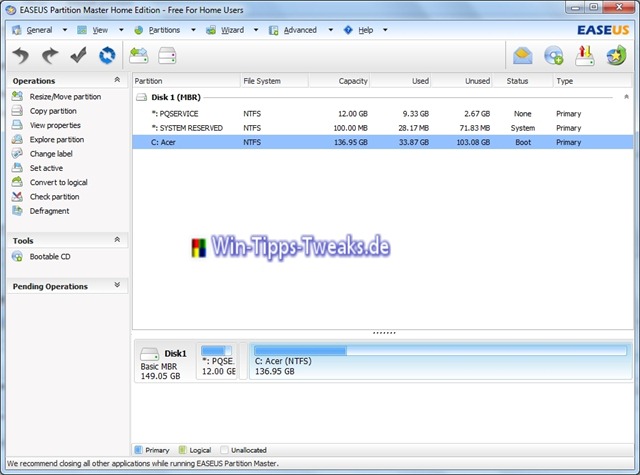Apply changes with the checkmark icon

click(78, 55)
